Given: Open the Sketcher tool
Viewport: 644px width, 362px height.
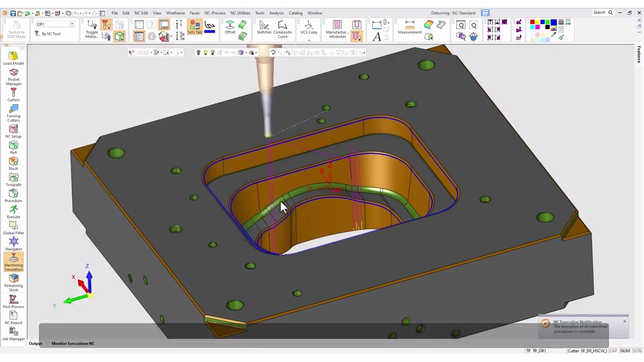Looking at the screenshot, I should click(264, 28).
